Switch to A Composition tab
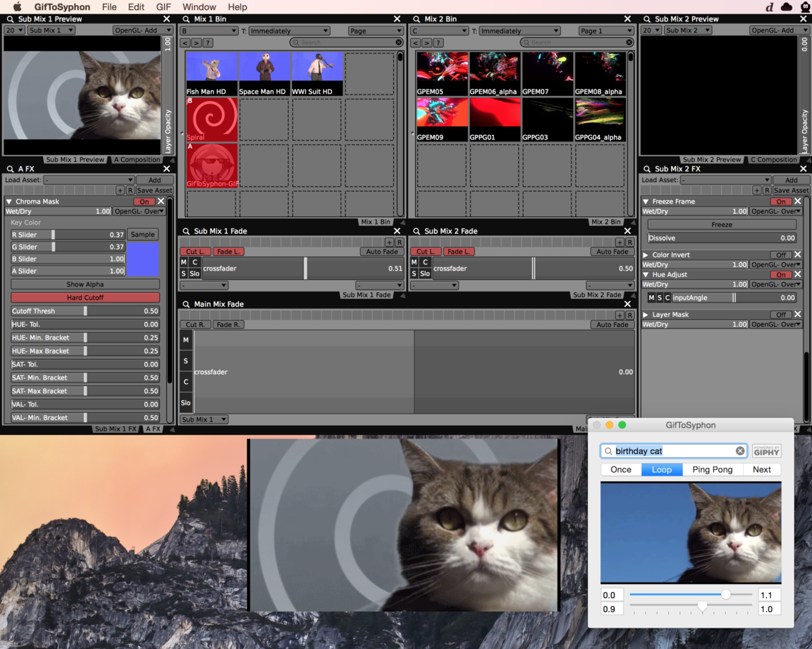This screenshot has height=649, width=812. 137,159
